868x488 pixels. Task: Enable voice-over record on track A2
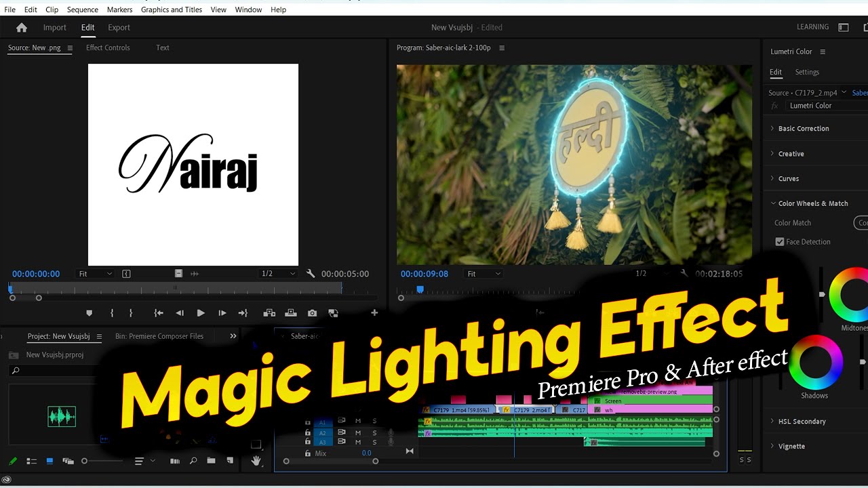click(x=391, y=432)
